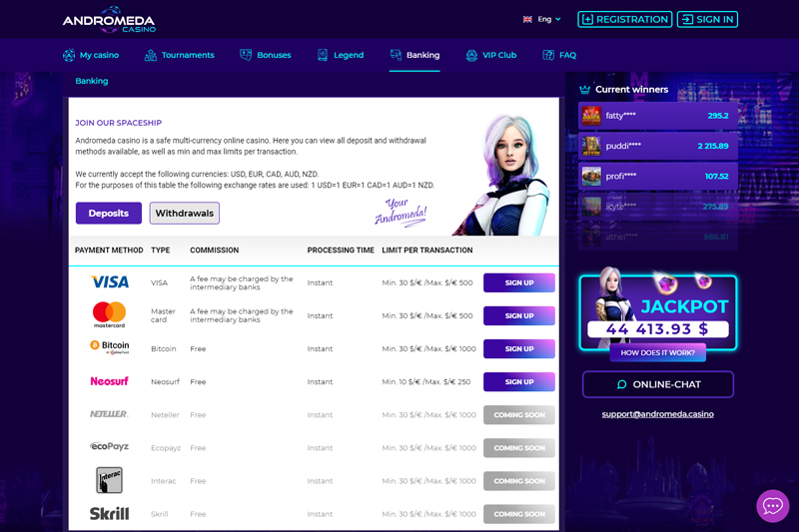The width and height of the screenshot is (799, 532).
Task: Open the Legend menu item
Action: [x=341, y=55]
